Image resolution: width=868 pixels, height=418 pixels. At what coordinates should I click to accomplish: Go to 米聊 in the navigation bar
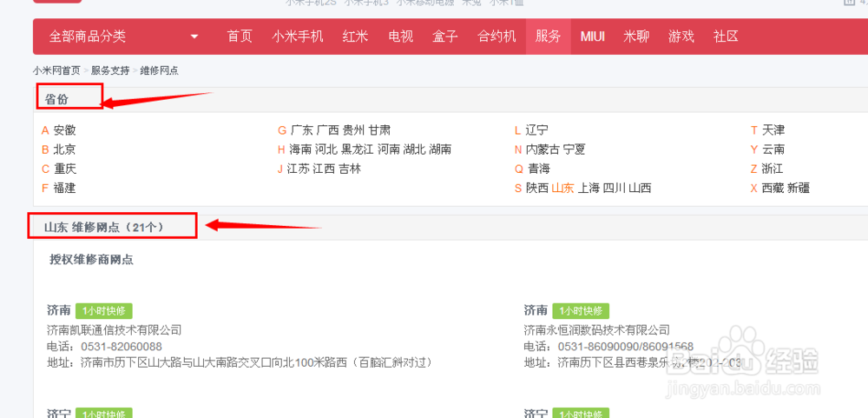tap(636, 36)
